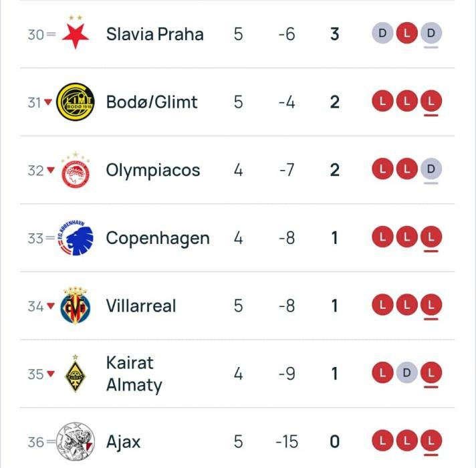The image size is (476, 468).
Task: Click Slavia Praha's most recent draw badge
Action: tap(431, 33)
